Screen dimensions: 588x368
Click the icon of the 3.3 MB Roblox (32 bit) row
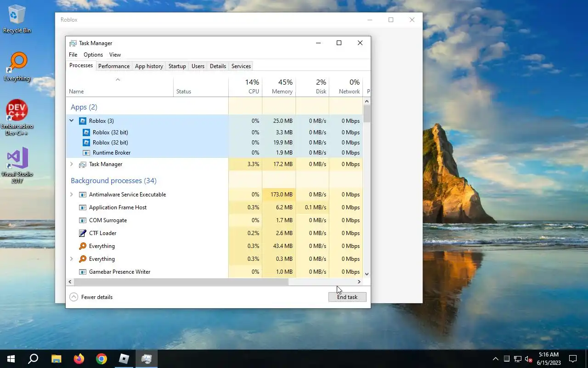86,132
